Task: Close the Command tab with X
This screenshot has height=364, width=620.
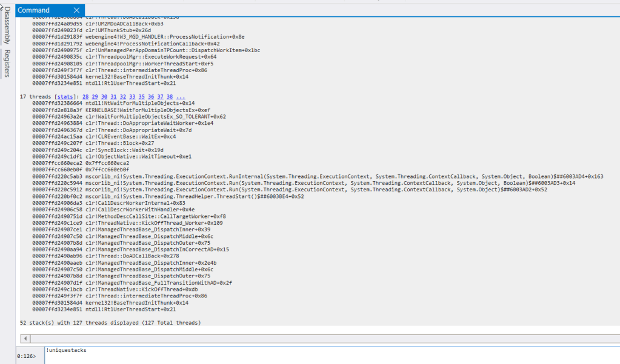Action: tap(76, 10)
